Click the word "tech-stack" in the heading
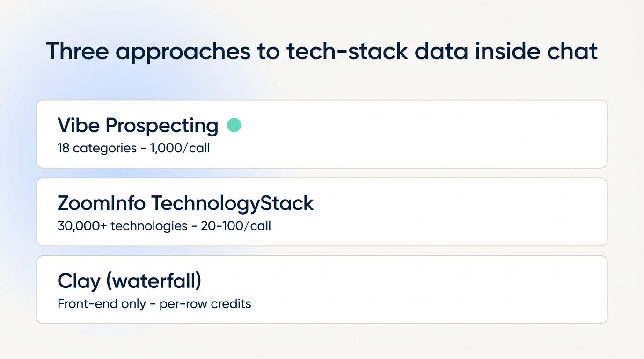This screenshot has height=359, width=644. pyautogui.click(x=346, y=50)
